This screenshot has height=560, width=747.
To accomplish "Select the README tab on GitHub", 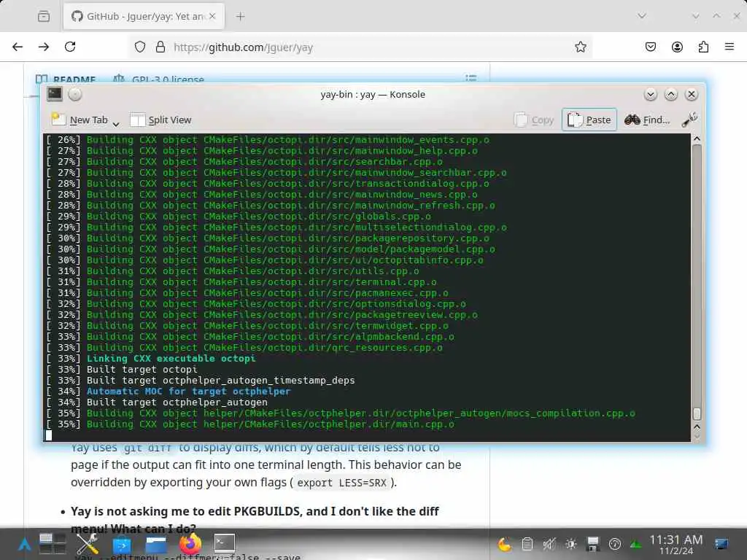I will (x=66, y=79).
